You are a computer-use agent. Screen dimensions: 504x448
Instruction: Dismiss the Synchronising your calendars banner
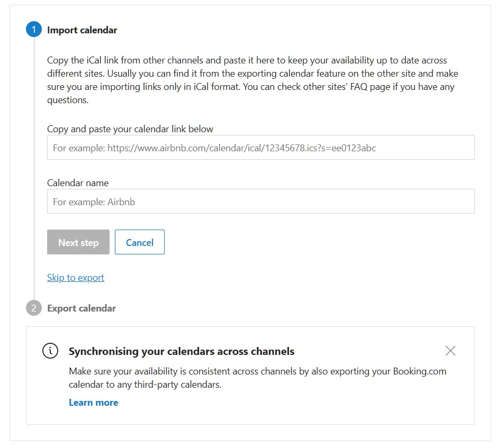(451, 351)
